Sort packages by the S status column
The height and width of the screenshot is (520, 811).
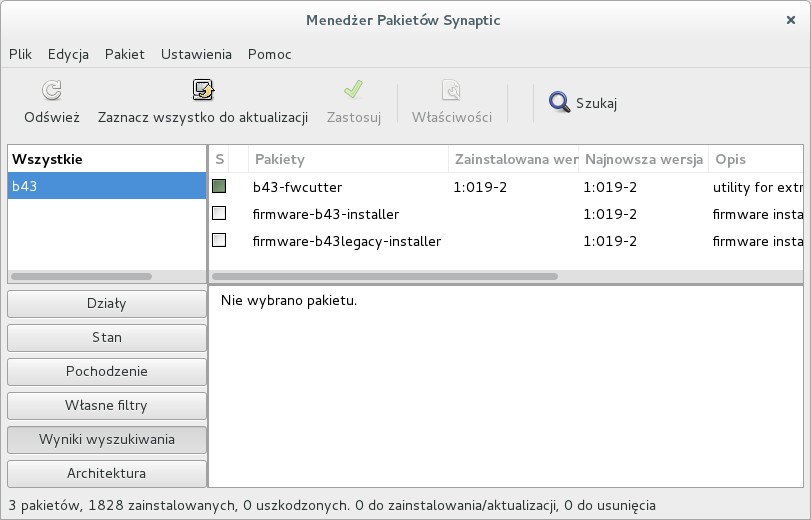pos(219,159)
